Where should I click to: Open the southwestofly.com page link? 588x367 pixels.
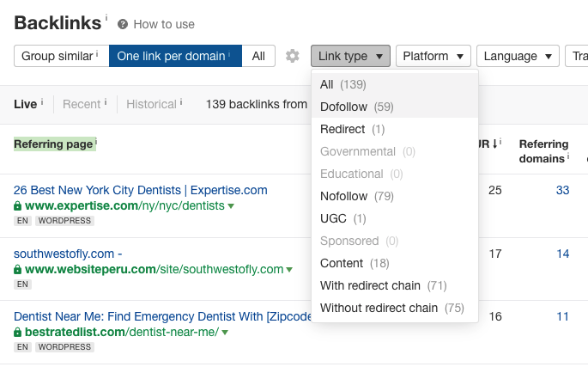pyautogui.click(x=68, y=254)
